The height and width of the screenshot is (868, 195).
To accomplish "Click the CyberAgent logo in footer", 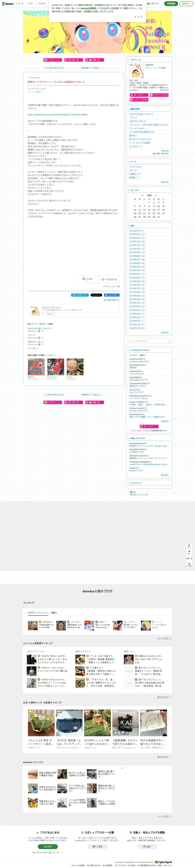I will click(x=163, y=862).
